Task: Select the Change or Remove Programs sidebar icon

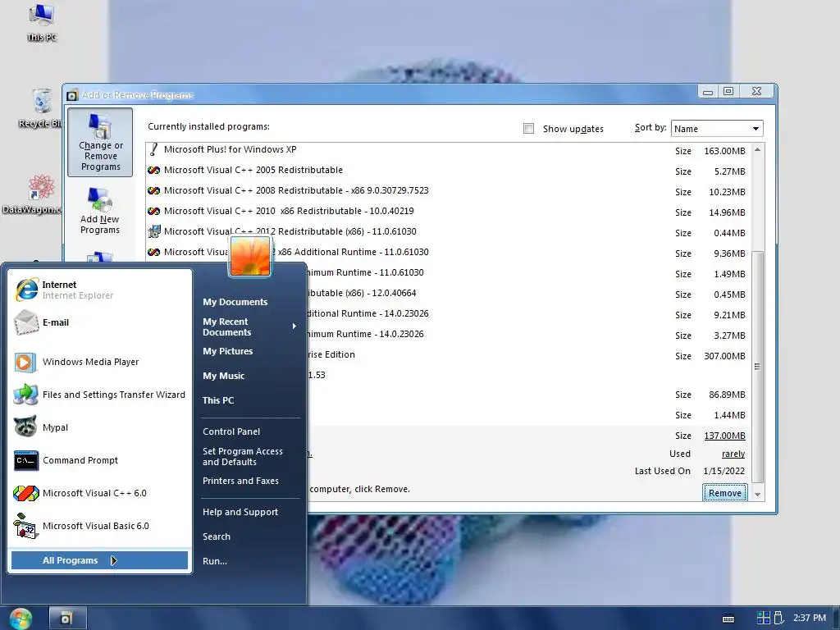Action: [x=100, y=143]
